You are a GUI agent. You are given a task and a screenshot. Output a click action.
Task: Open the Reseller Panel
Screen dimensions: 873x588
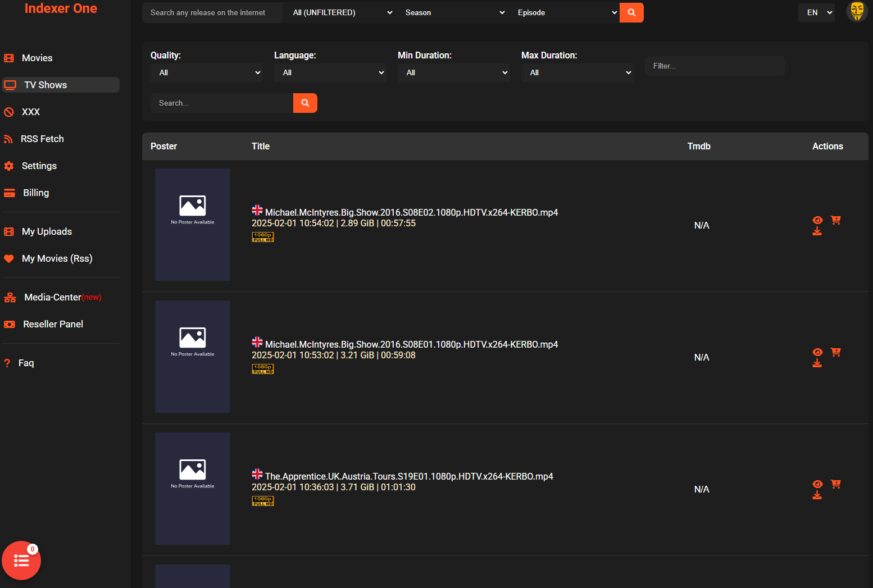(61, 324)
